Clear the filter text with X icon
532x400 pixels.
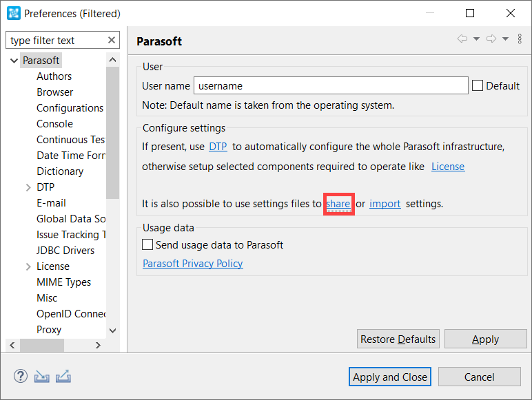click(x=112, y=41)
